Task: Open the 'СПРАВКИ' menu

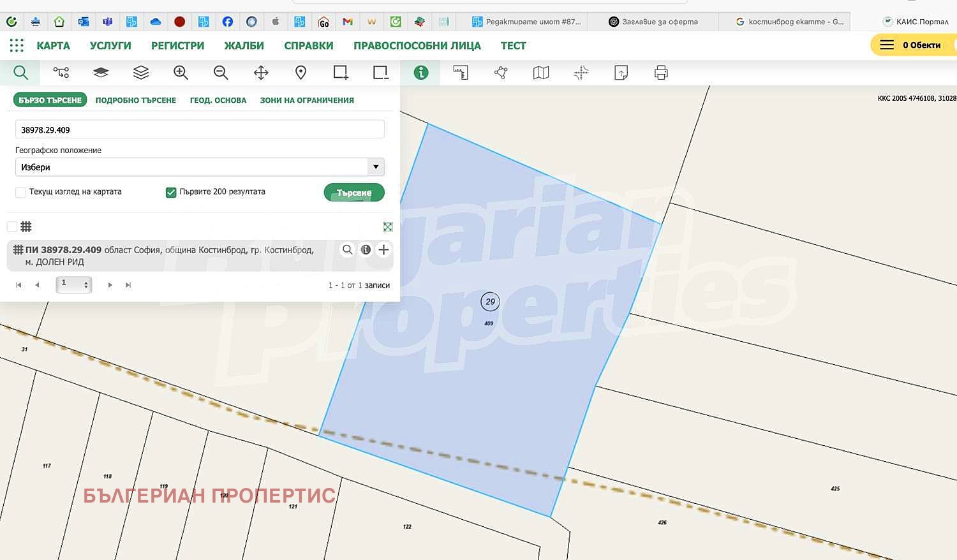Action: 309,46
